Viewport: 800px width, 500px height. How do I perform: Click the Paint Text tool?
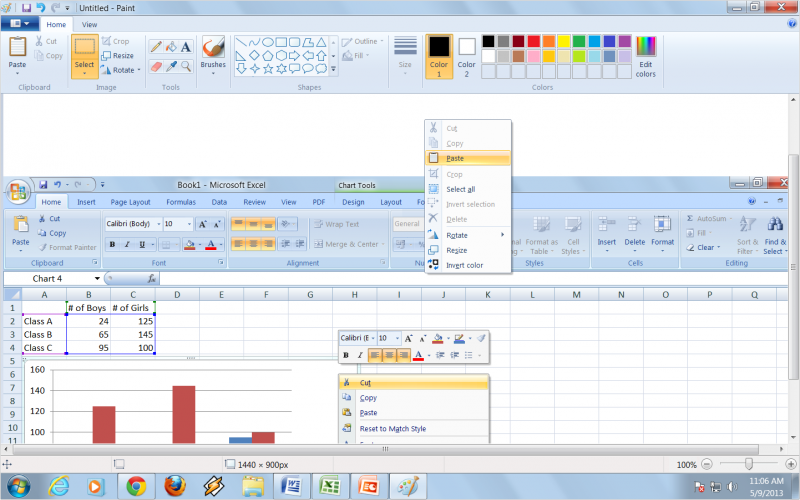point(186,46)
